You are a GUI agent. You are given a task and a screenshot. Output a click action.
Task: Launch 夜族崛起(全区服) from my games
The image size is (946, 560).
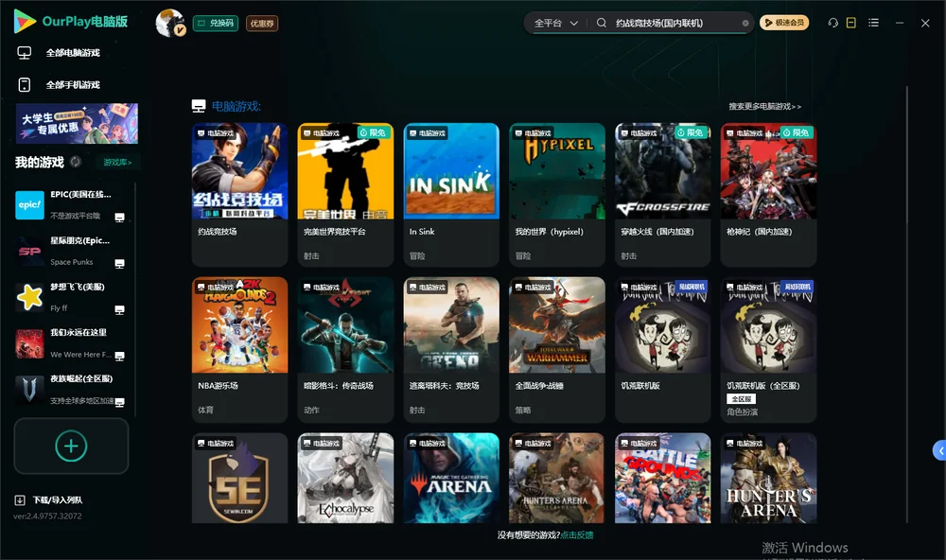tap(71, 390)
